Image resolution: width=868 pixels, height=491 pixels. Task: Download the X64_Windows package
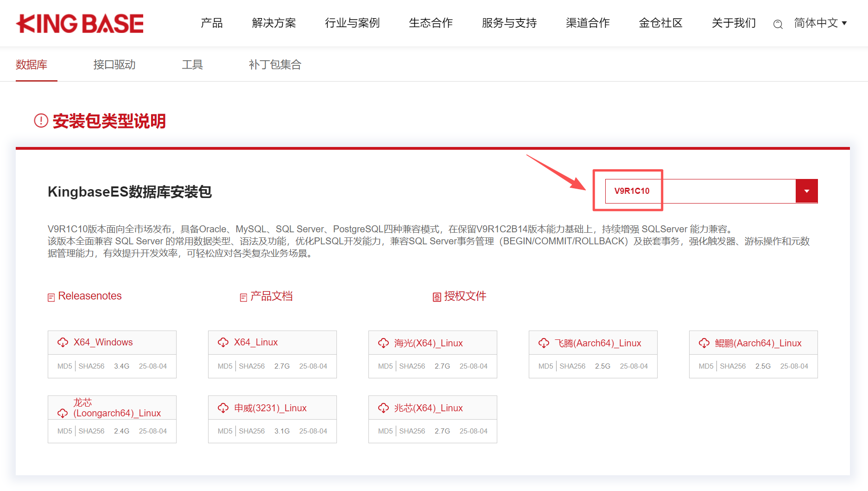pyautogui.click(x=103, y=342)
